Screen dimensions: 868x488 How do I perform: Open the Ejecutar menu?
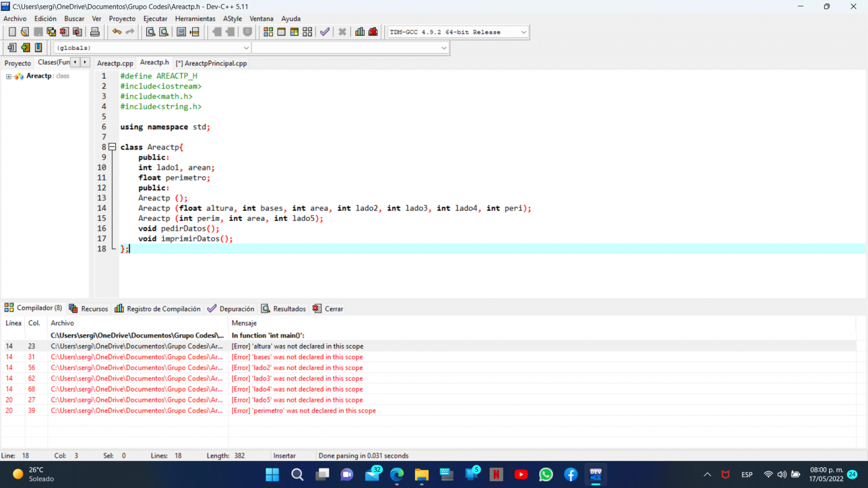tap(155, 19)
